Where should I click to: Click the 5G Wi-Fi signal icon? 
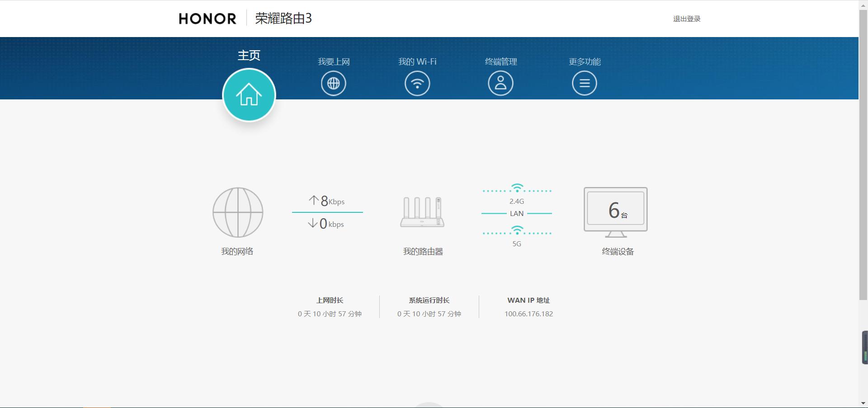(517, 230)
